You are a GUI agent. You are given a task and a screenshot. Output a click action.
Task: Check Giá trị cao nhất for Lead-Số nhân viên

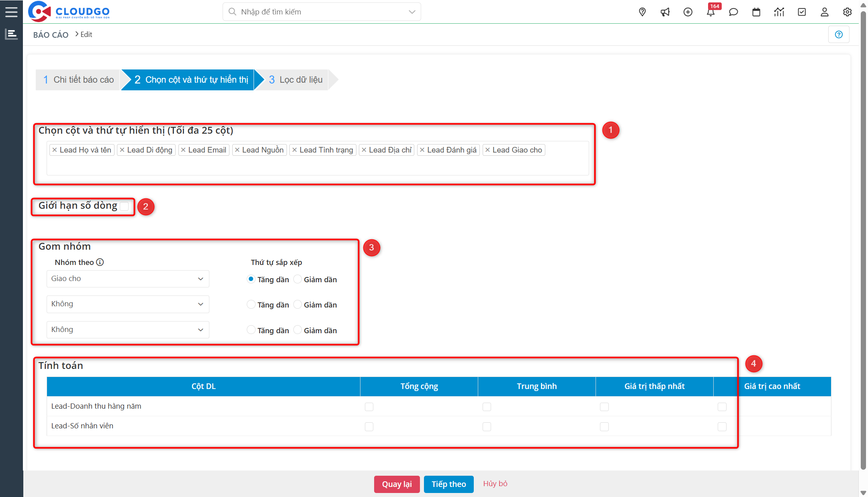[x=722, y=426]
